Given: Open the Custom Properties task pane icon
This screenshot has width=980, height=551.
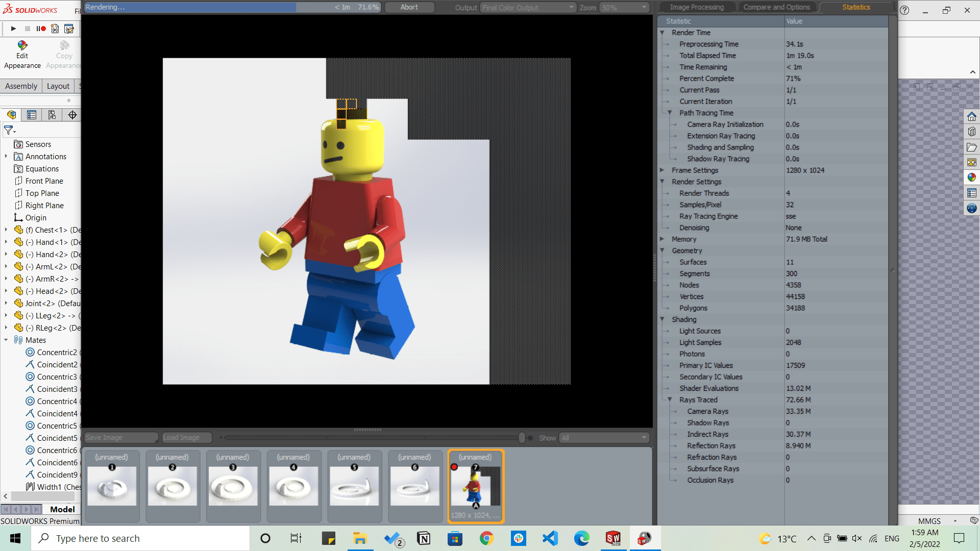Looking at the screenshot, I should (x=971, y=193).
